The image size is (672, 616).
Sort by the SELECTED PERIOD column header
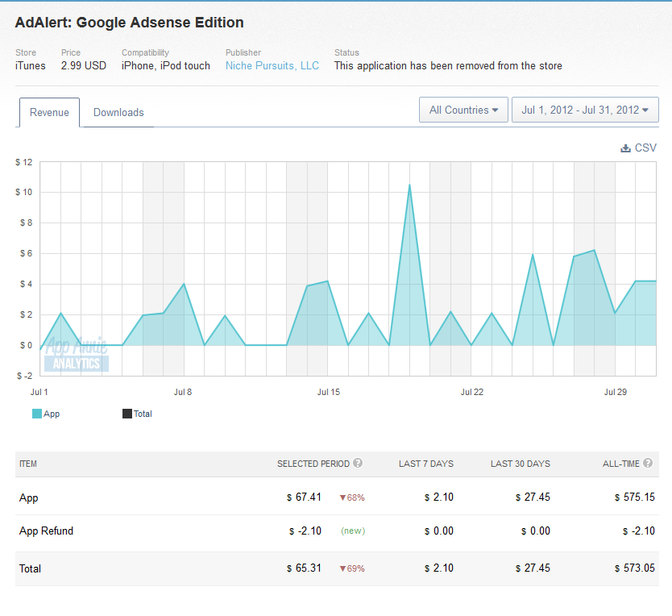(313, 464)
